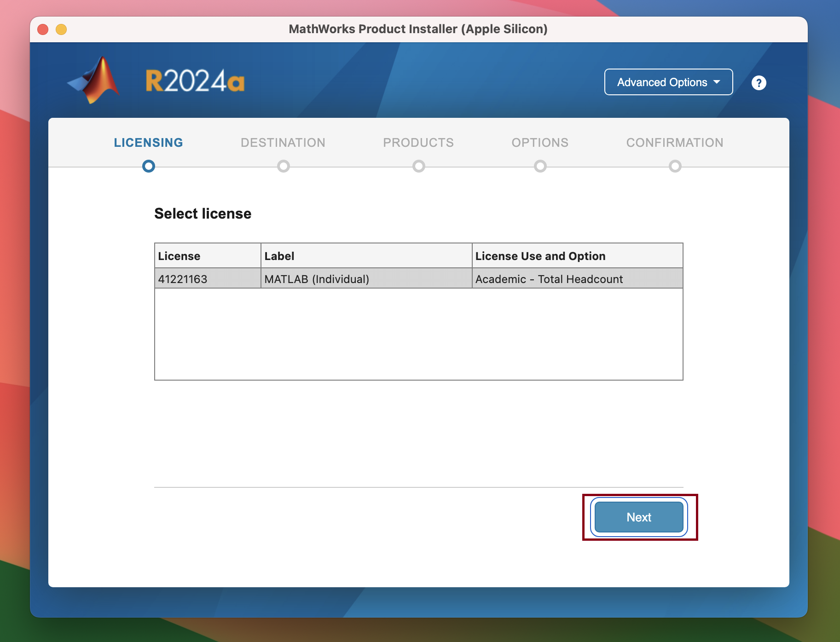Click the help question mark icon
The width and height of the screenshot is (840, 642).
click(x=759, y=83)
